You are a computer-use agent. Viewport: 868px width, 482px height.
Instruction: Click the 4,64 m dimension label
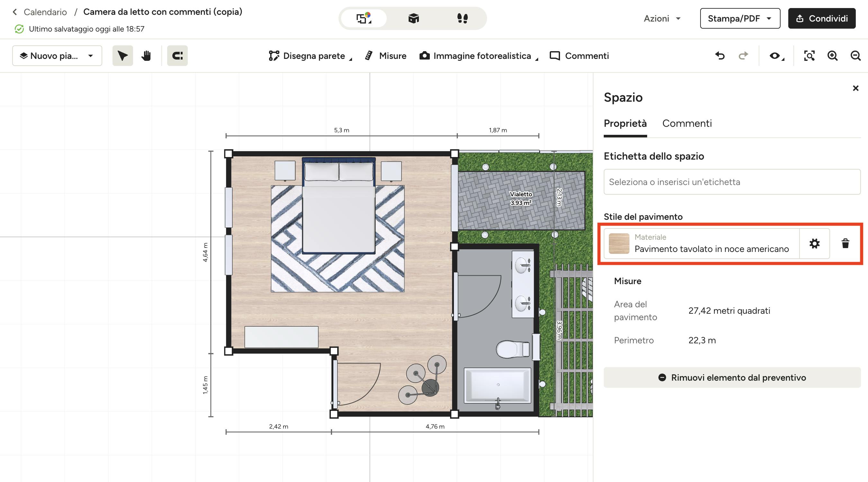tap(205, 252)
